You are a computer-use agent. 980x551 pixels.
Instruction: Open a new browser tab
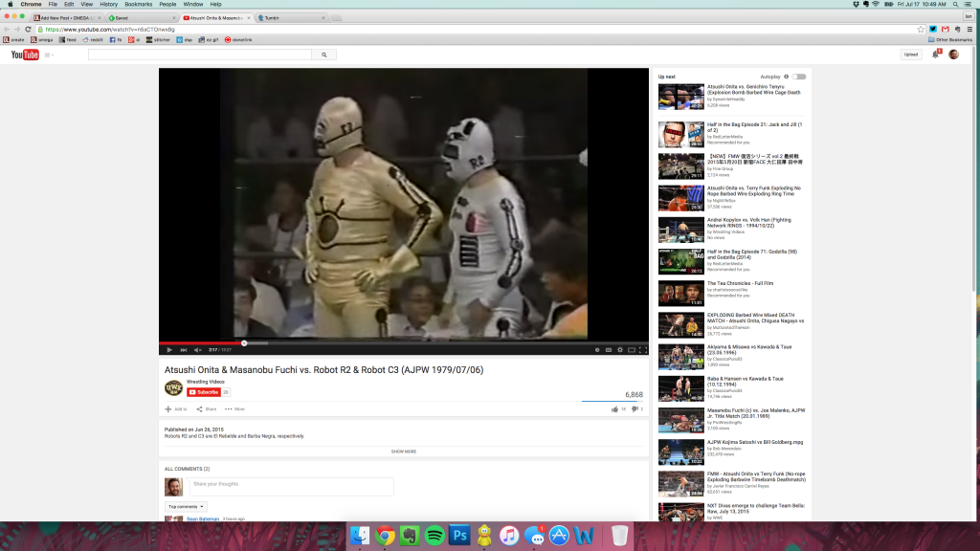(x=336, y=18)
